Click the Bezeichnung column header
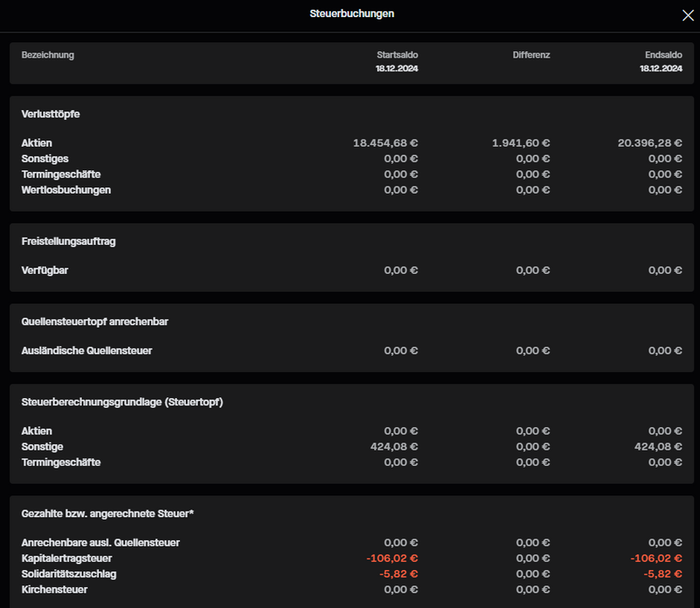Image resolution: width=700 pixels, height=608 pixels. click(48, 55)
